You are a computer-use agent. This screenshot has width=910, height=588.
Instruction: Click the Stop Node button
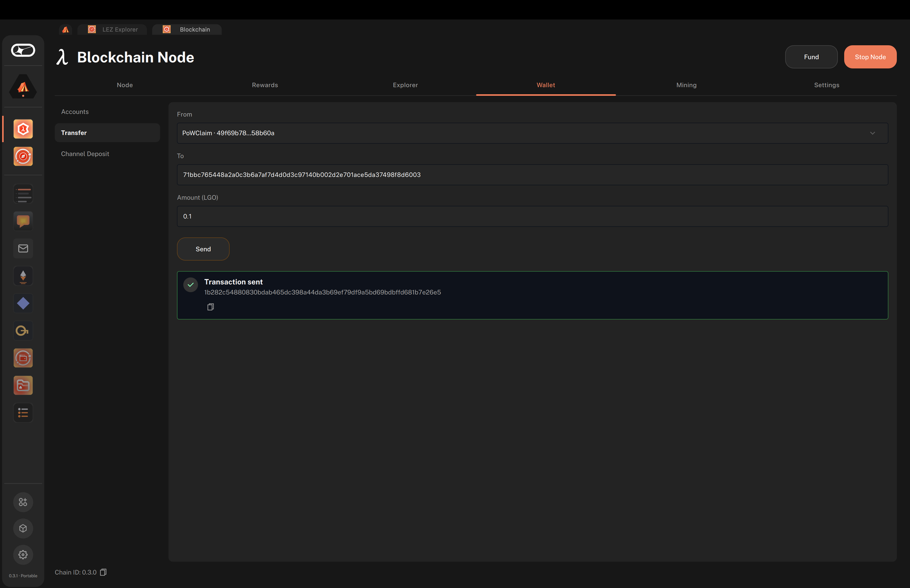[870, 57]
